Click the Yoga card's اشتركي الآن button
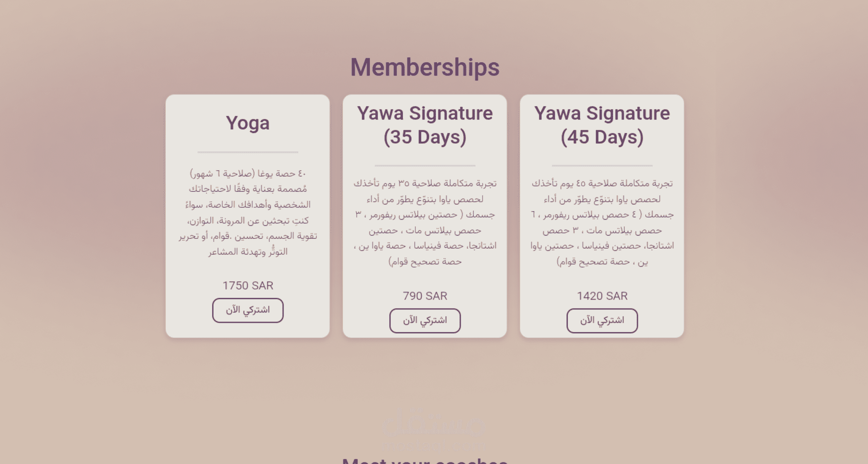The height and width of the screenshot is (464, 868). 248,310
